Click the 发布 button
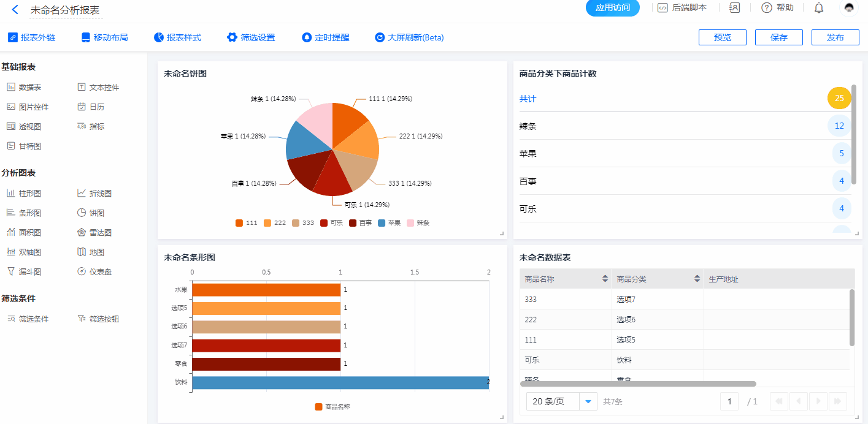 835,37
